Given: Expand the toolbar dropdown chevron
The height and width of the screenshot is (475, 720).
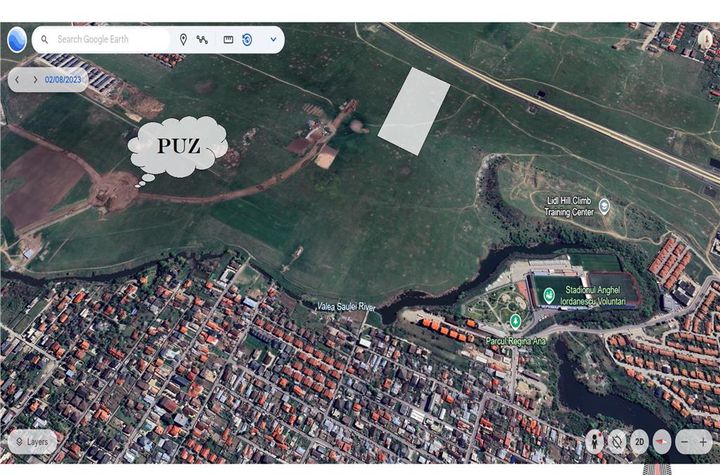Looking at the screenshot, I should (x=272, y=40).
